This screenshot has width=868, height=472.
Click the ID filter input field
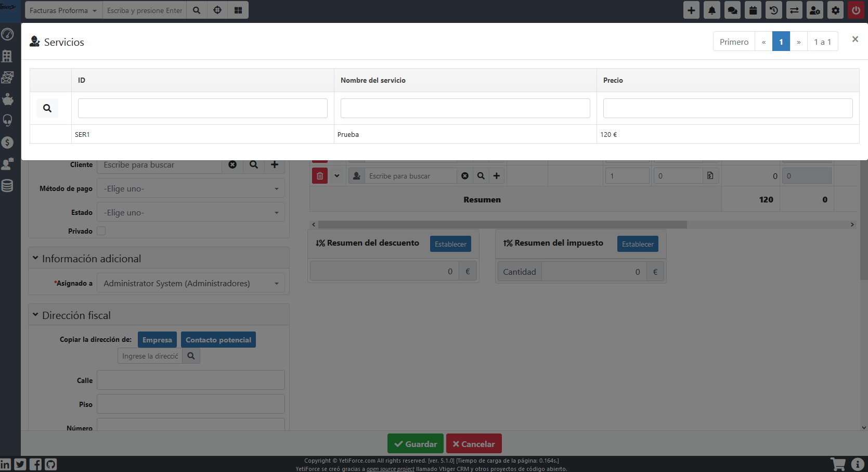(203, 108)
